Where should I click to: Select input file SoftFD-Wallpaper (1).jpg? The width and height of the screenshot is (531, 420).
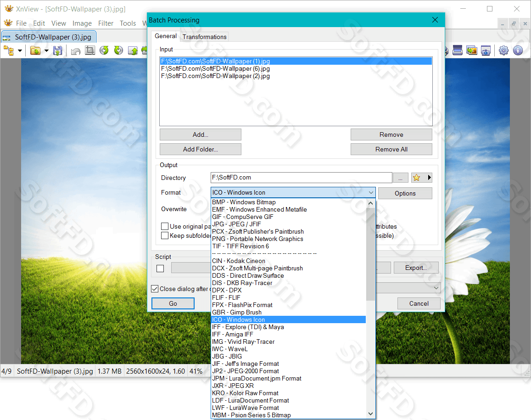point(296,62)
